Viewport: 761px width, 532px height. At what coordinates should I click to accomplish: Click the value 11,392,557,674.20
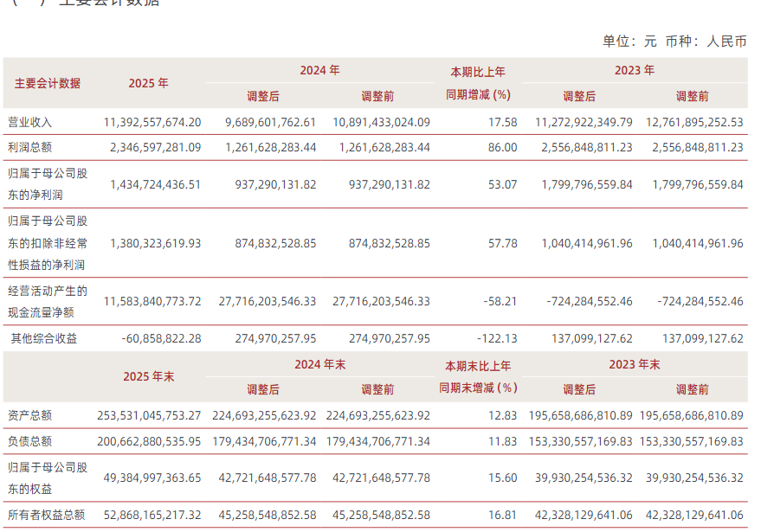pyautogui.click(x=152, y=123)
